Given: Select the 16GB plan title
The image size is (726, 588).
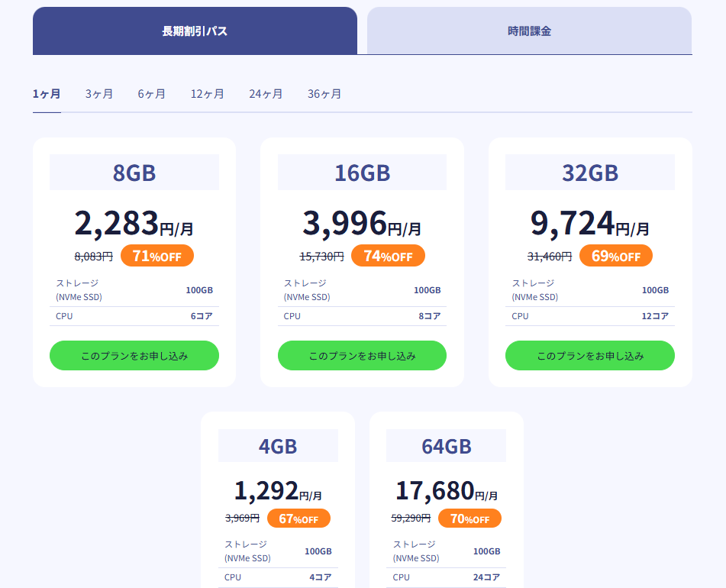Looking at the screenshot, I should (x=362, y=173).
